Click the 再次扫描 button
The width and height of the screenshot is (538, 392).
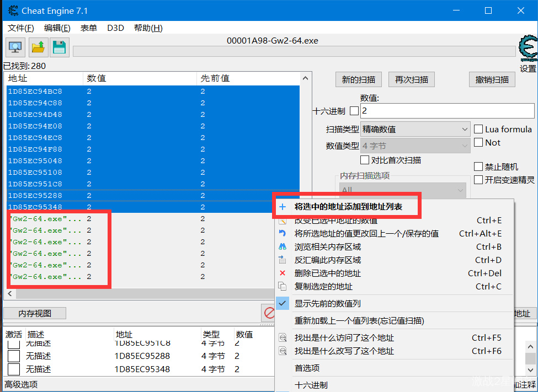click(412, 79)
